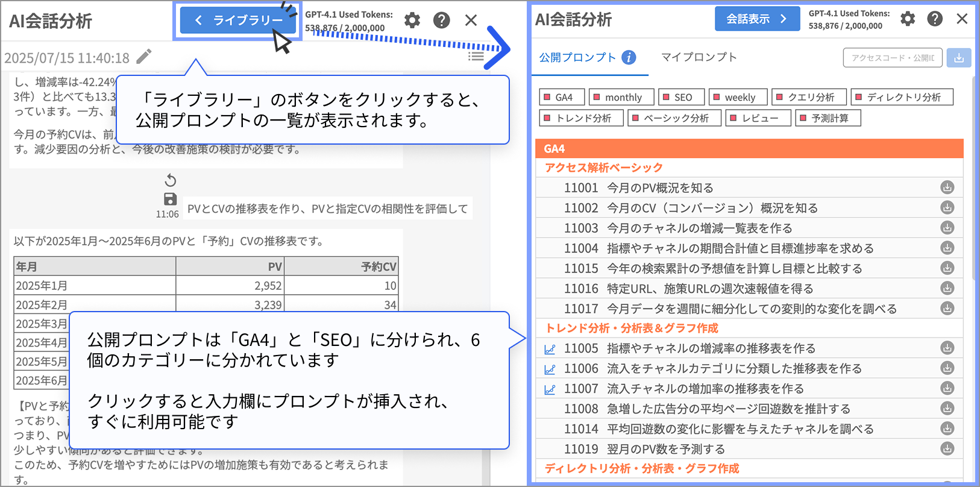Click the 会話表示 button in right panel
The image size is (980, 487).
756,19
